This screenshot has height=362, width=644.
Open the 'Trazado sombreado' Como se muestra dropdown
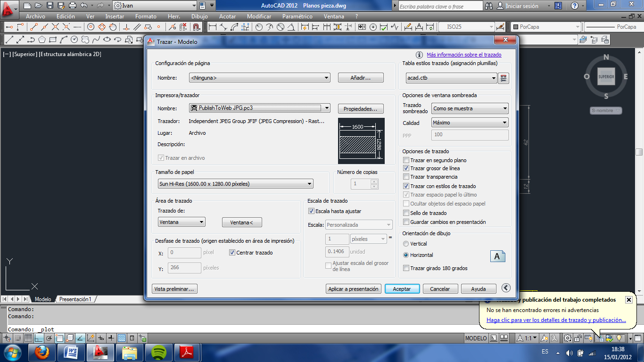(x=470, y=108)
